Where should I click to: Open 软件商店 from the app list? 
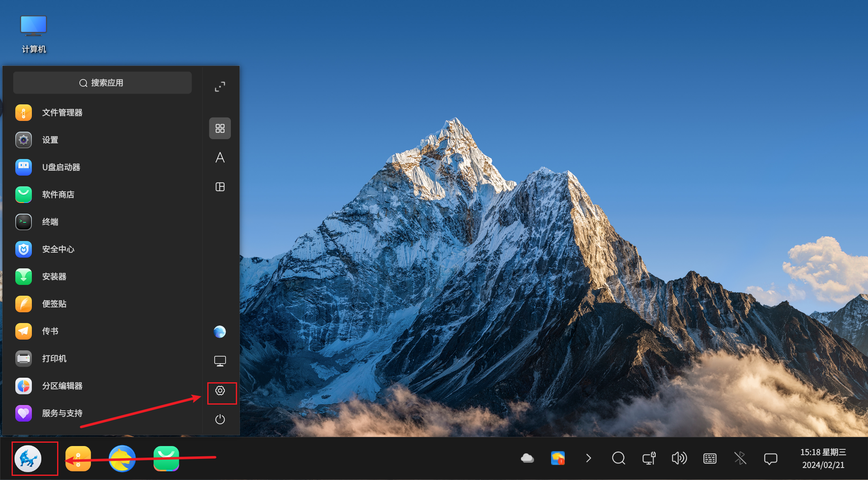(58, 195)
